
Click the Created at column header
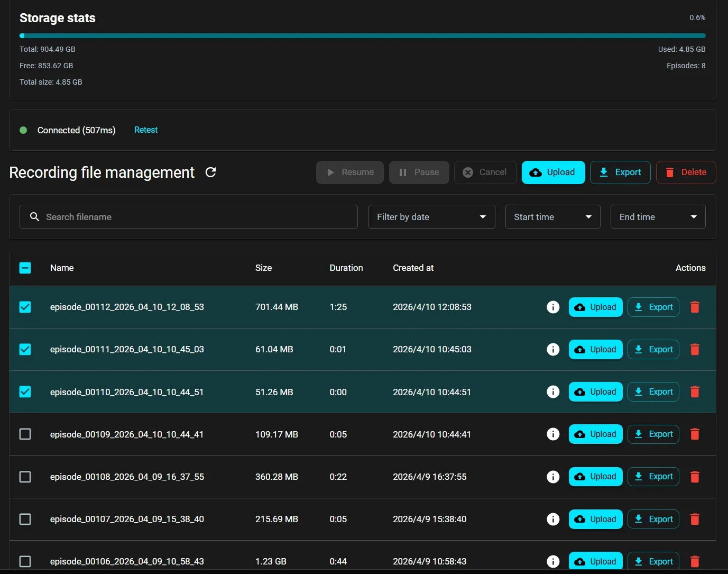pyautogui.click(x=413, y=268)
